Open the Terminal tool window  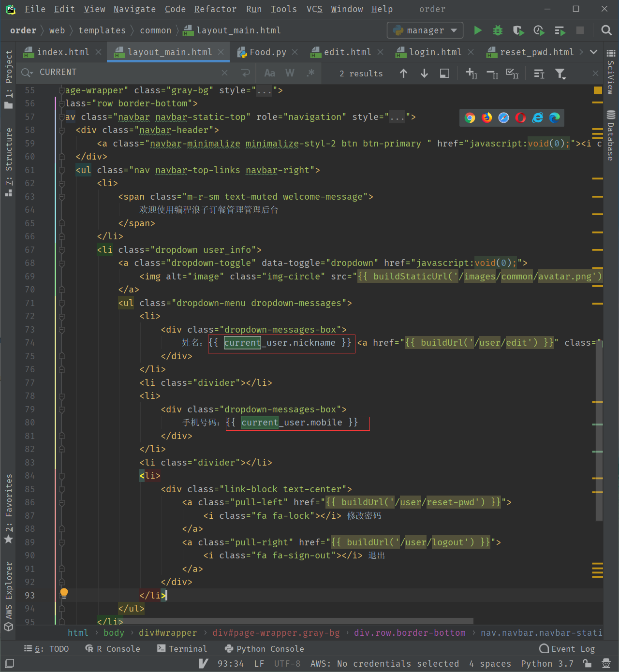point(182,649)
